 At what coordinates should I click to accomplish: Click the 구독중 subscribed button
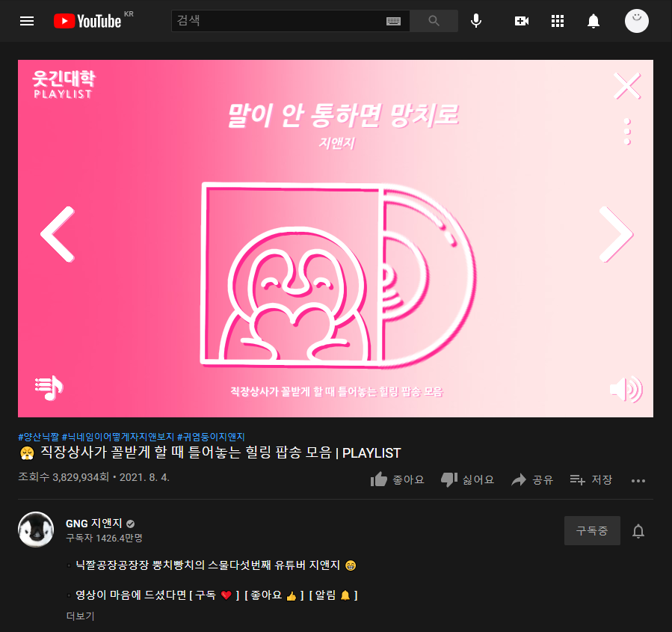pos(592,531)
